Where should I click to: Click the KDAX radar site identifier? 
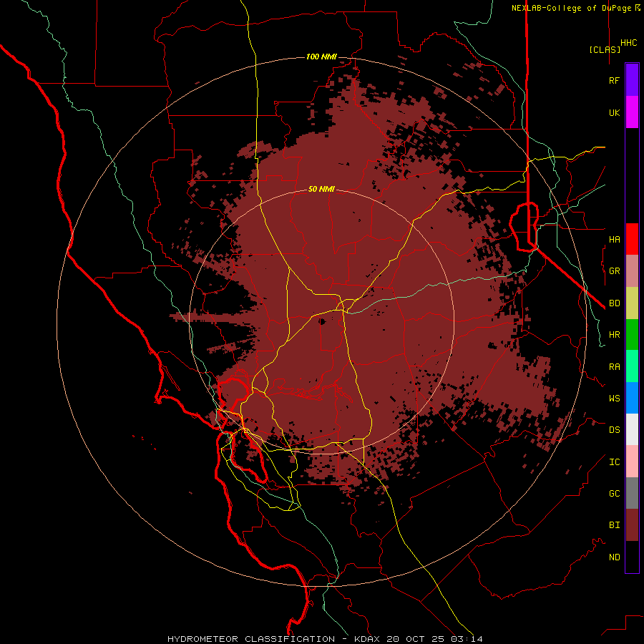367,639
